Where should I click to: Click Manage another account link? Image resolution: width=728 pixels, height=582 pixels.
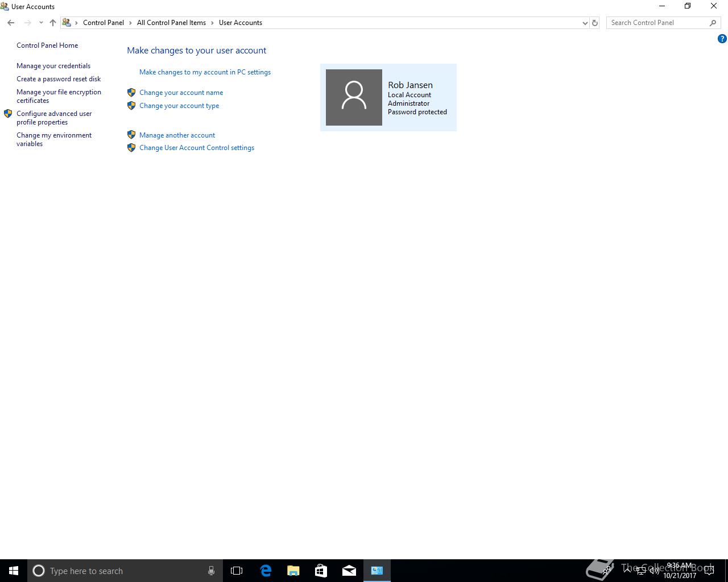coord(177,135)
